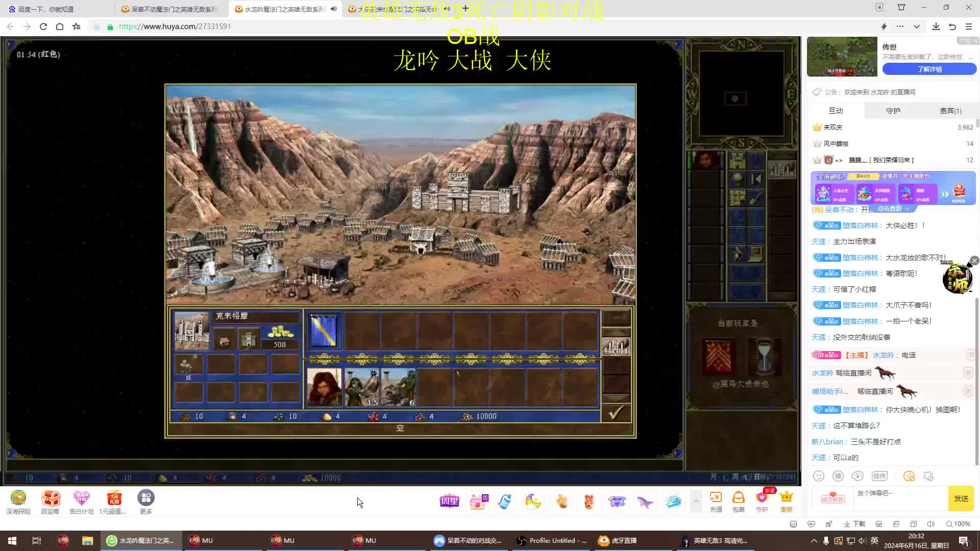The height and width of the screenshot is (551, 980).
Task: Toggle danmaku filter orange icon
Action: [909, 476]
